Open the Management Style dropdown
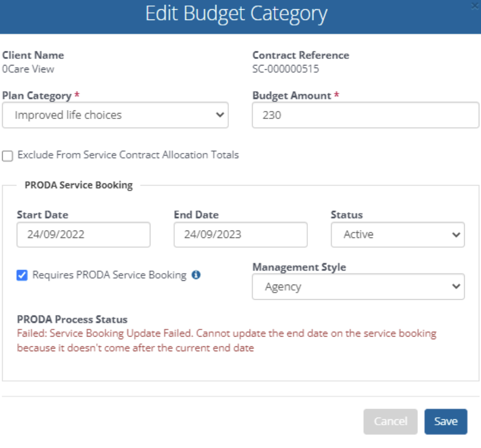481x448 pixels. pyautogui.click(x=358, y=287)
